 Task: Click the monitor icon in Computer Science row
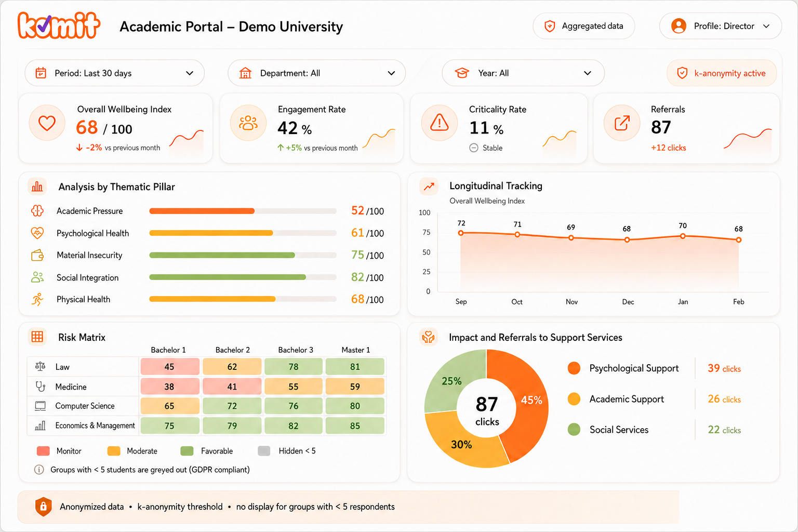pos(40,406)
